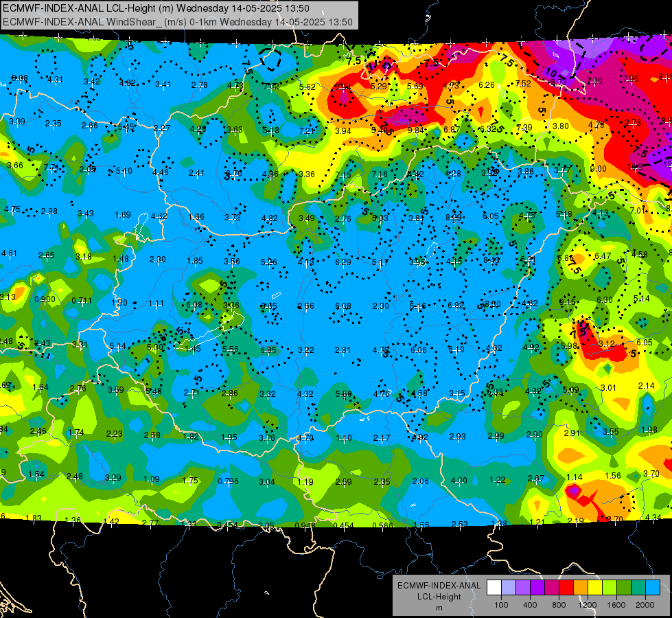Image resolution: width=672 pixels, height=618 pixels.
Task: Click the grid value '7.52'
Action: click(523, 84)
